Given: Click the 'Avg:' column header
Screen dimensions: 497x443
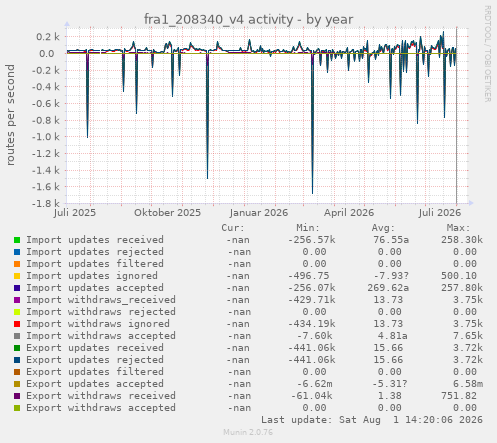Looking at the screenshot, I should click(x=383, y=228).
